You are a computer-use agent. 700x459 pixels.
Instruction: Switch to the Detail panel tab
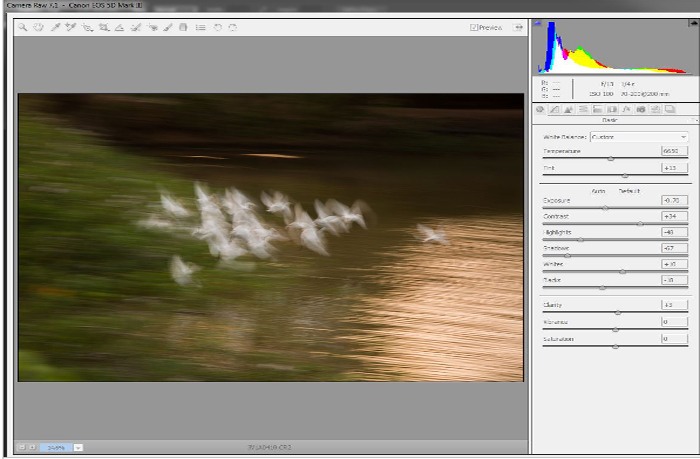pyautogui.click(x=568, y=109)
